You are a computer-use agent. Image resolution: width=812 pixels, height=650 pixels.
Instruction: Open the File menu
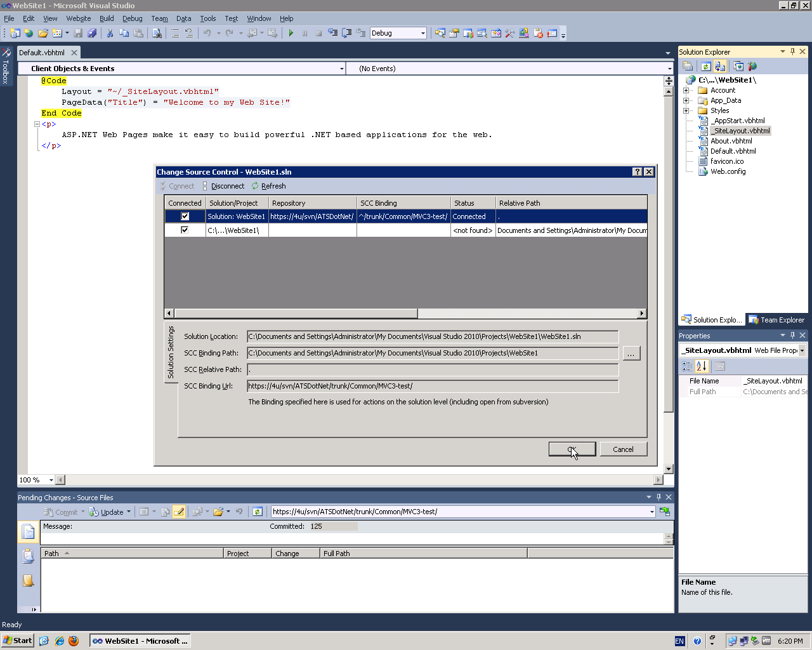click(9, 18)
